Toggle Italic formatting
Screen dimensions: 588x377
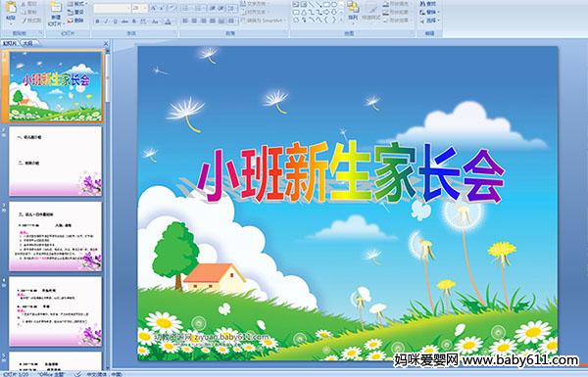tap(106, 22)
